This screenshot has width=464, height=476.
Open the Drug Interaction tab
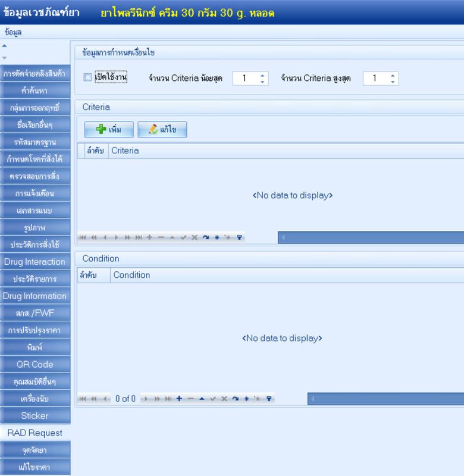point(35,262)
